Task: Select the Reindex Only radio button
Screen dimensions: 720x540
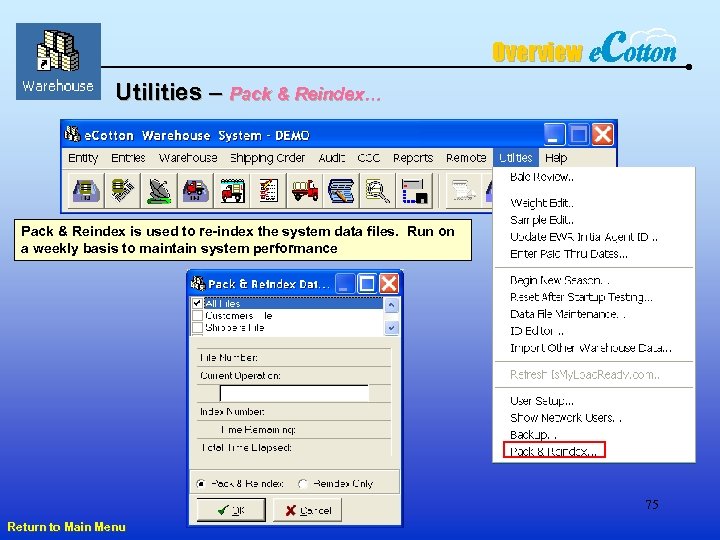Action: (x=303, y=484)
